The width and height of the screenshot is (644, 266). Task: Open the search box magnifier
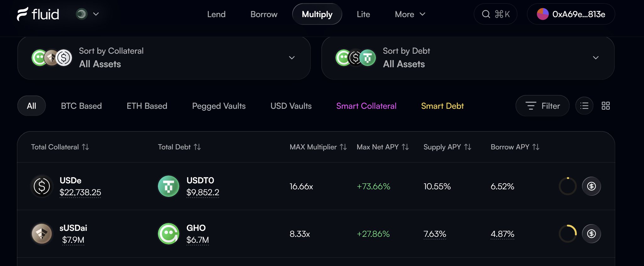coord(486,14)
